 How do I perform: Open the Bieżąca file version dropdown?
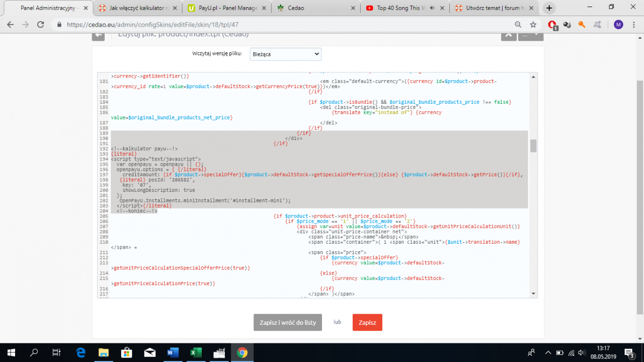coord(285,54)
